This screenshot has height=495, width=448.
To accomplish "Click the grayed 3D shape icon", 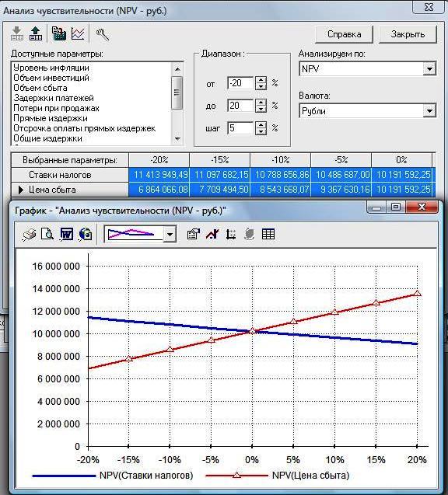I will 250,234.
